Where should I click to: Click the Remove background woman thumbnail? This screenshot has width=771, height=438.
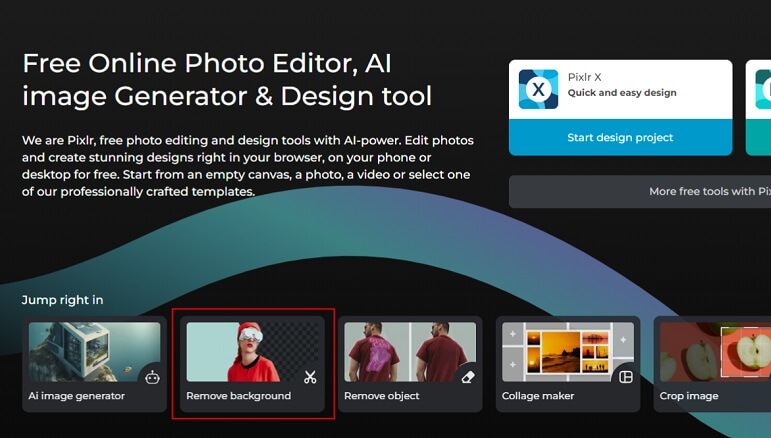point(252,352)
